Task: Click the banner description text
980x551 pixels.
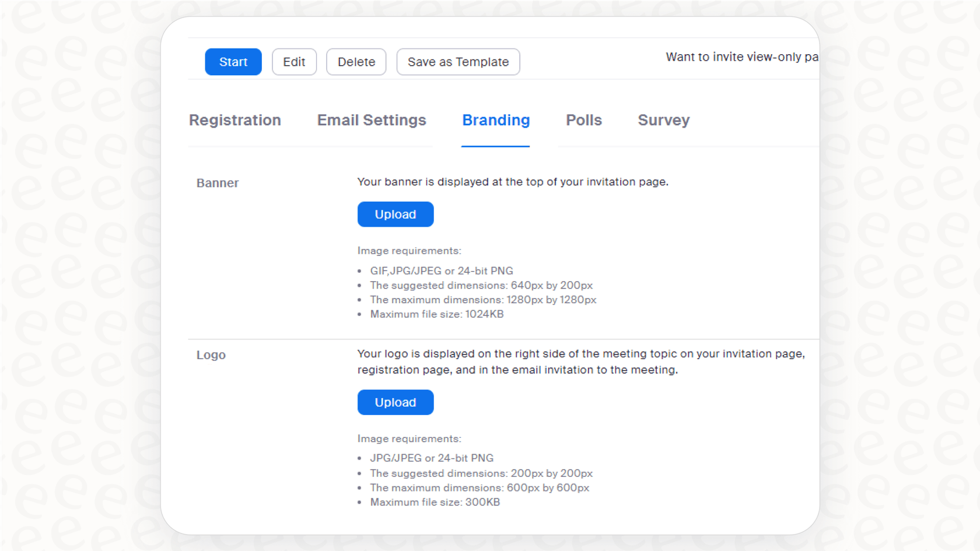Action: (513, 182)
